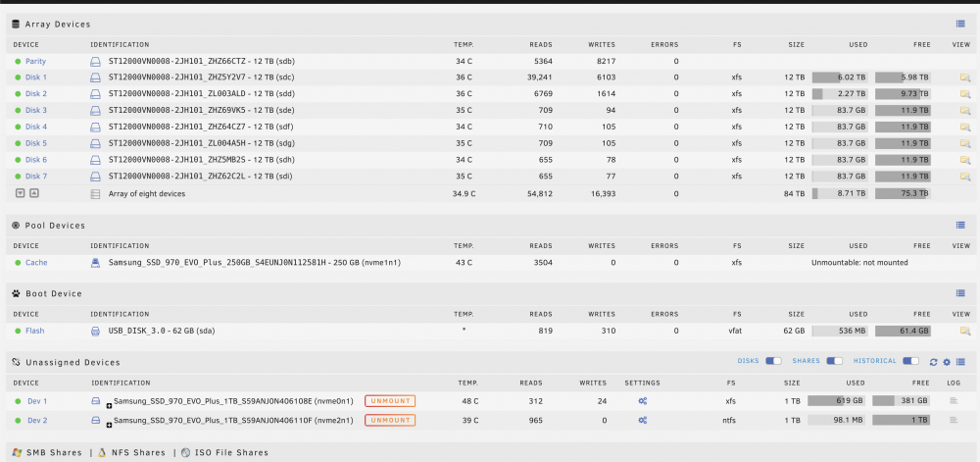Open the Cache pool device link

point(36,263)
